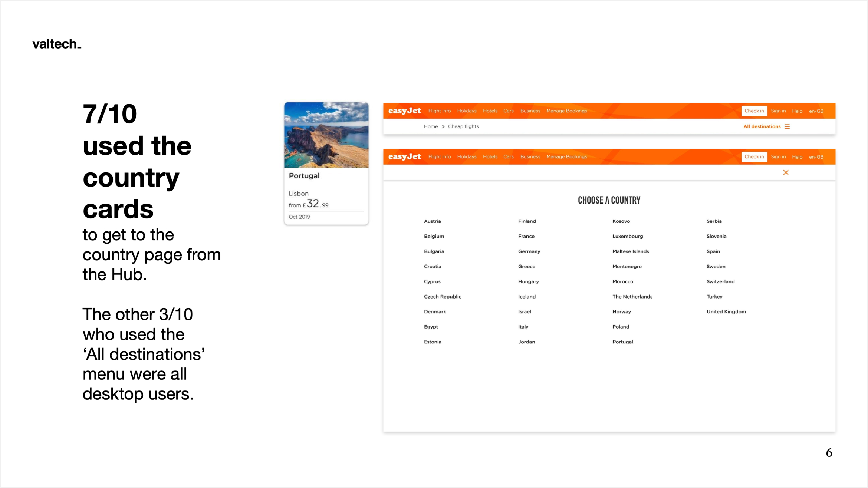Screen dimensions: 868x488
Task: Choose Israel from the country list
Action: coord(525,312)
